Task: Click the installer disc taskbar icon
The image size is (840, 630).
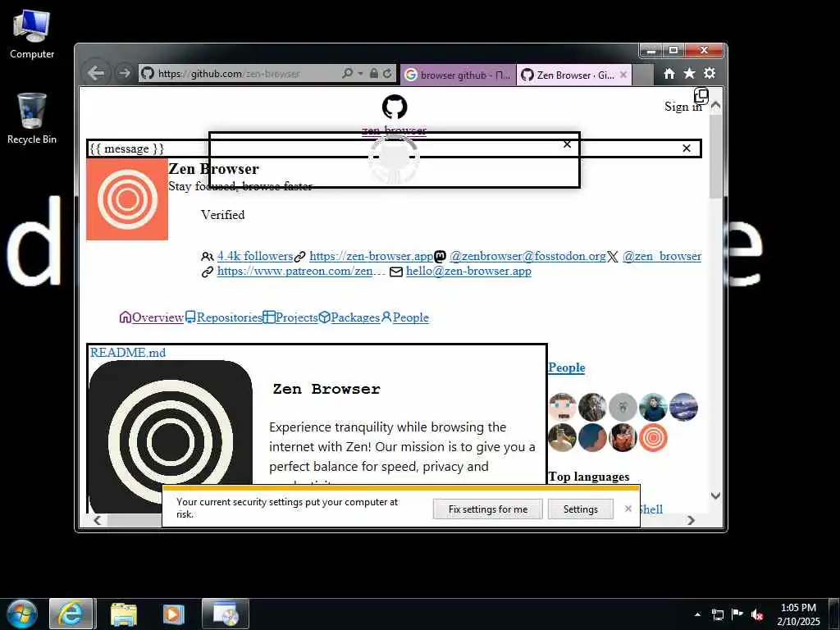Action: [225, 614]
